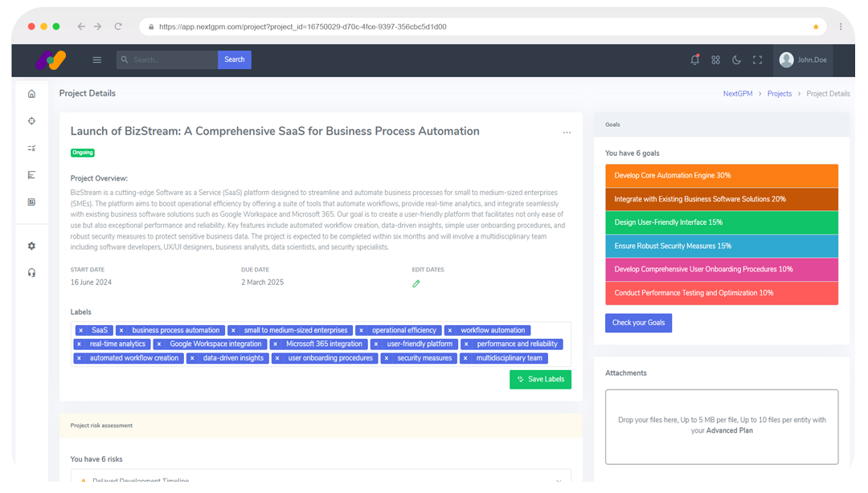Toggle dark mode moon icon
868x493 pixels.
click(736, 59)
